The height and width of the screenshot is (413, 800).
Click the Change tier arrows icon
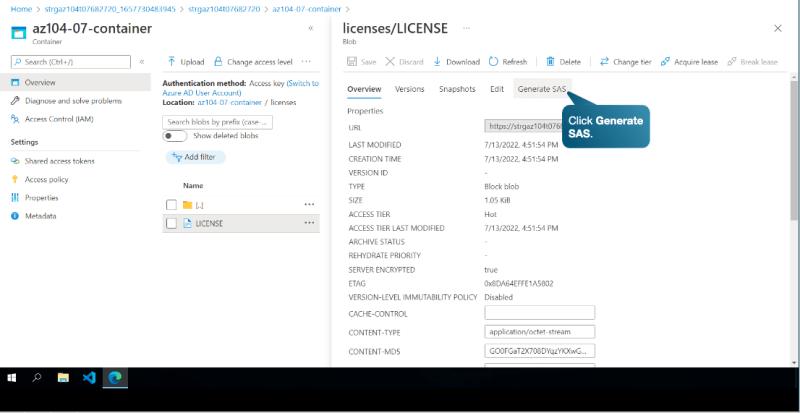604,62
